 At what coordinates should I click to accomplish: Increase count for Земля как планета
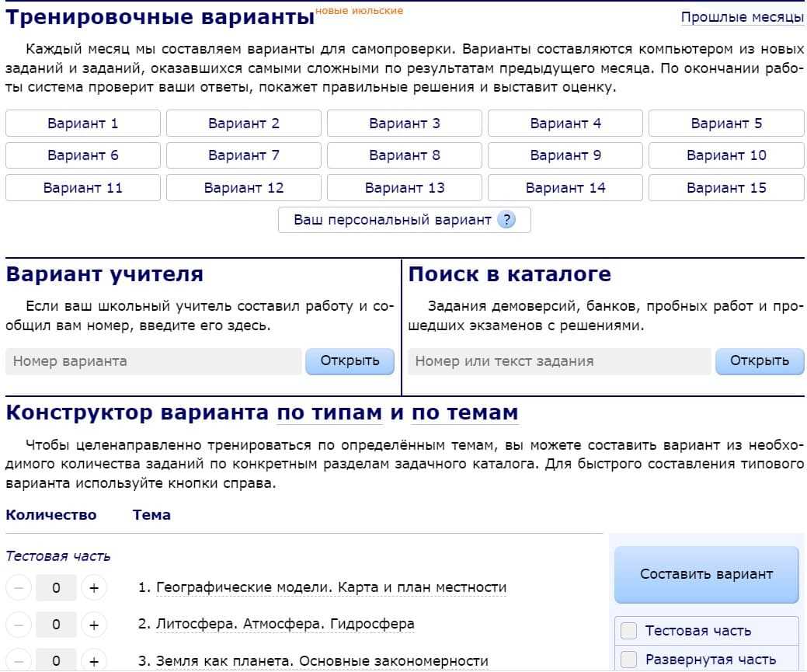[x=94, y=660]
